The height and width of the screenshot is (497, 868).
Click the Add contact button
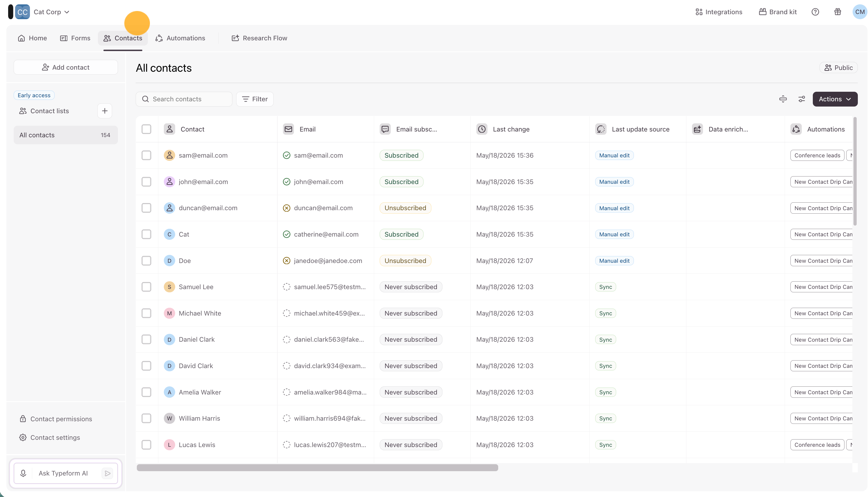pos(66,67)
